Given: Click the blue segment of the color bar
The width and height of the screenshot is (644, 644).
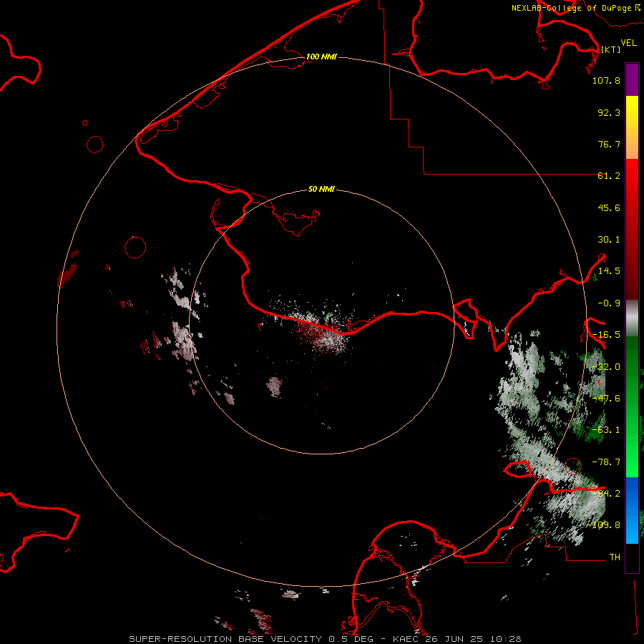Looking at the screenshot, I should (x=632, y=510).
